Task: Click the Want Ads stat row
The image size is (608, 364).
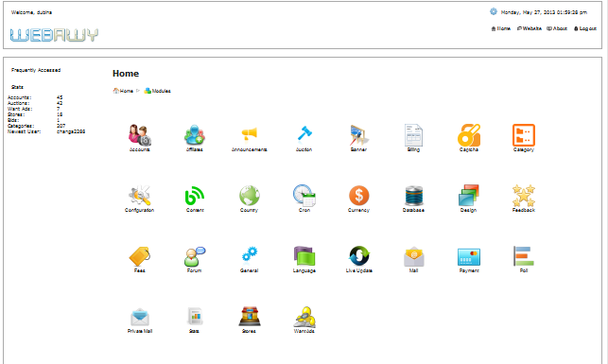Action: (34, 109)
